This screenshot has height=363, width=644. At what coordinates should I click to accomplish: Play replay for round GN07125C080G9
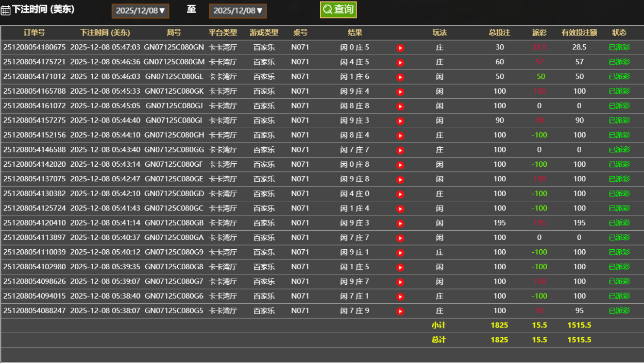(400, 252)
